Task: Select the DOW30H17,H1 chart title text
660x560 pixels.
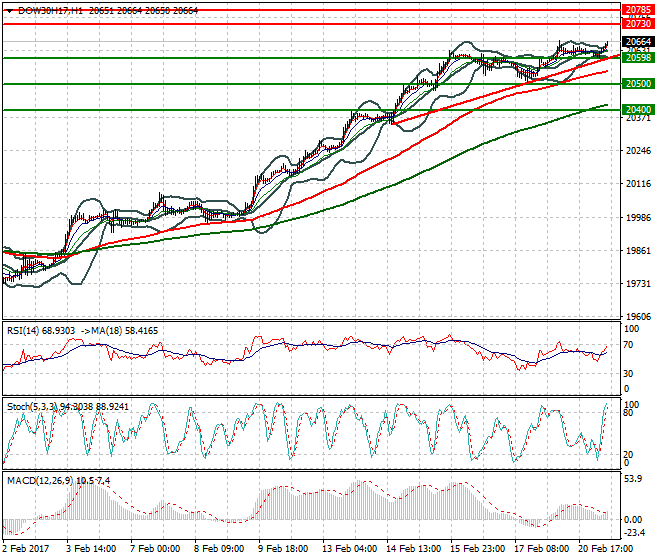Action: click(x=51, y=11)
